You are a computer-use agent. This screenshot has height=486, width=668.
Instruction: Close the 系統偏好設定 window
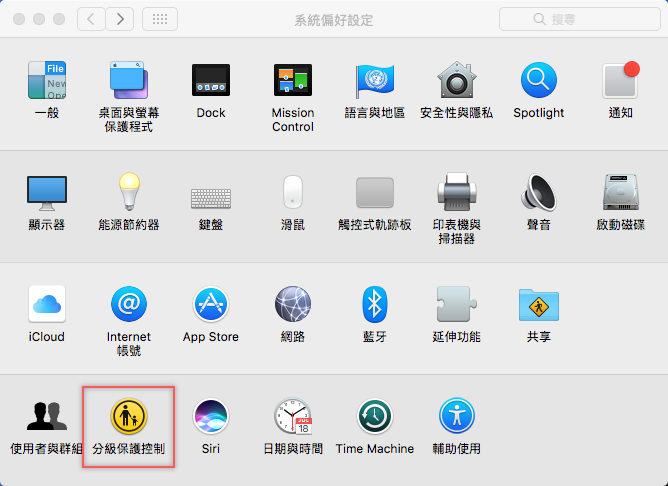19,19
